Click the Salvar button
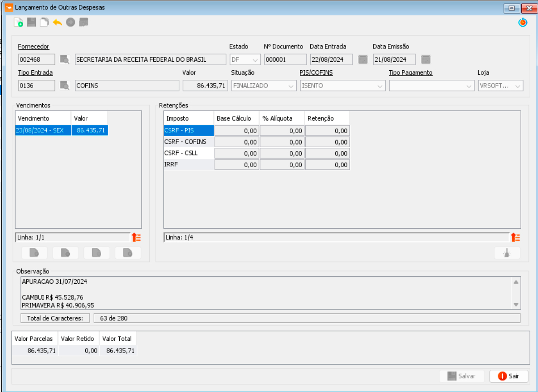The height and width of the screenshot is (392, 538). click(x=462, y=376)
